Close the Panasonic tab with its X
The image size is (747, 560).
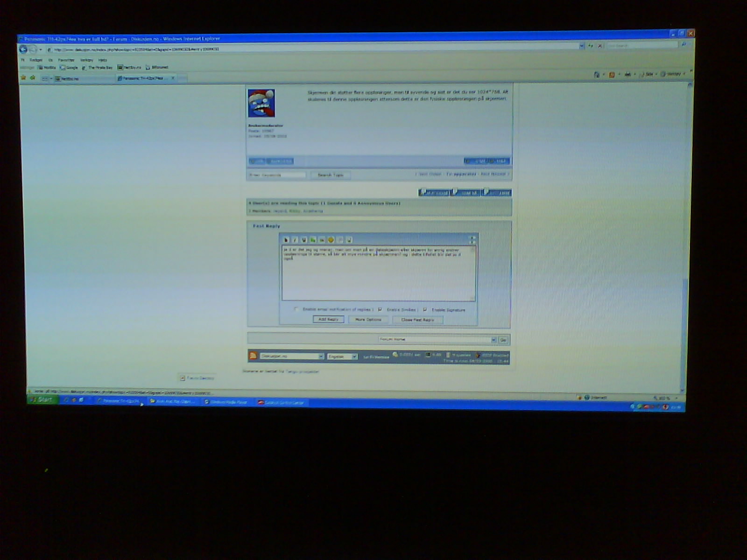tap(173, 78)
